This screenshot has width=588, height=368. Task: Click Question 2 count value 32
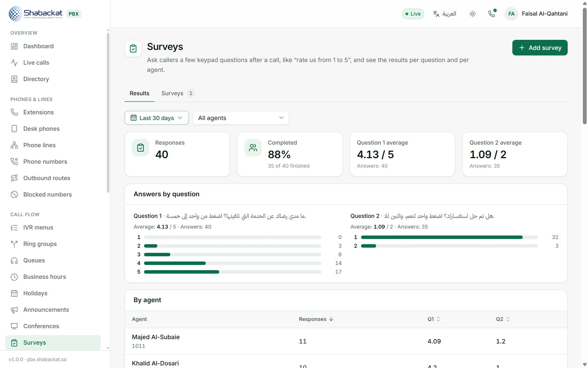point(555,237)
